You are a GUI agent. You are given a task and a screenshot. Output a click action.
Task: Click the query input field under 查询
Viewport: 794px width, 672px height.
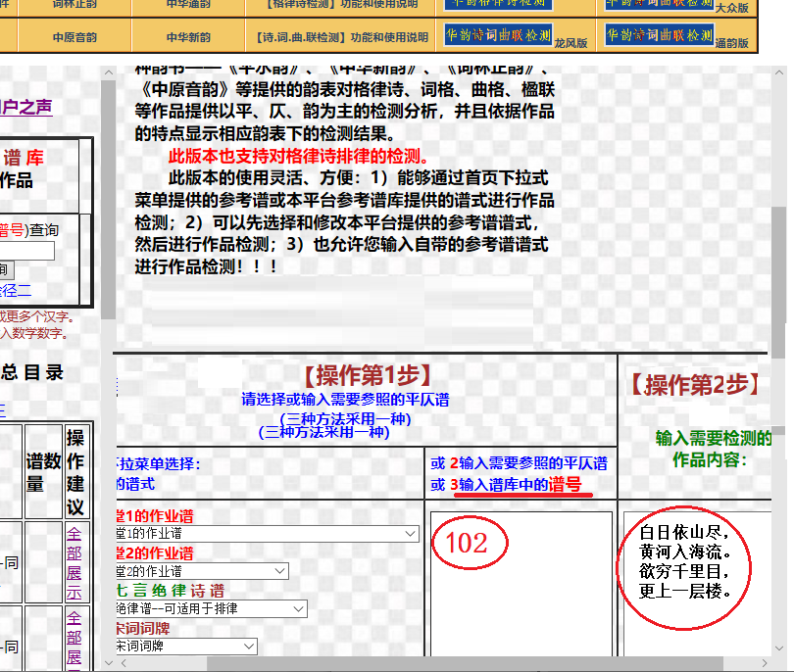26,251
